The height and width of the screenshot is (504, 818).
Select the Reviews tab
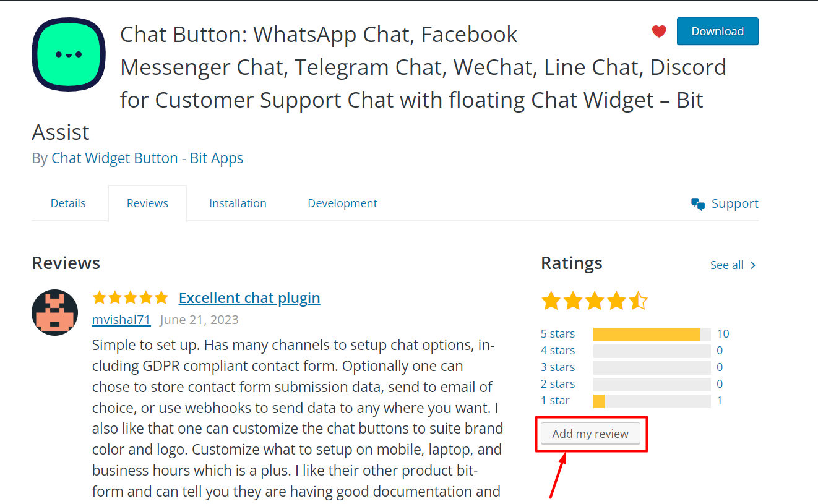click(x=147, y=203)
